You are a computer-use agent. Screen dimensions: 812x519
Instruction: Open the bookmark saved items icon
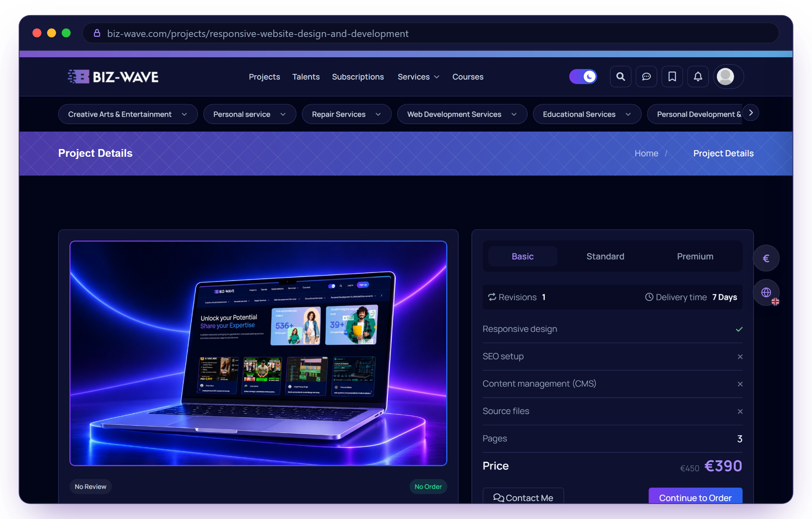click(x=672, y=76)
